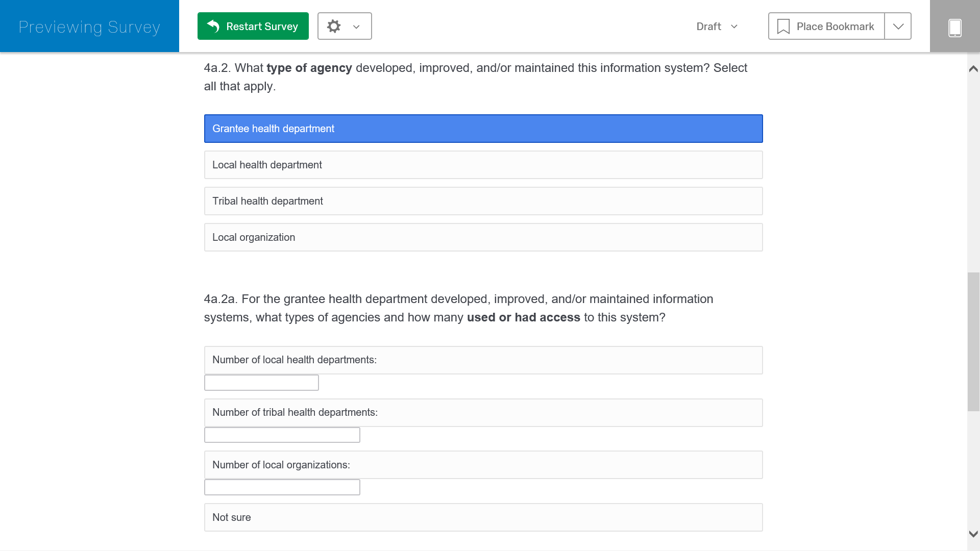The width and height of the screenshot is (980, 551).
Task: Focus the tribal health departments number field
Action: tap(282, 435)
